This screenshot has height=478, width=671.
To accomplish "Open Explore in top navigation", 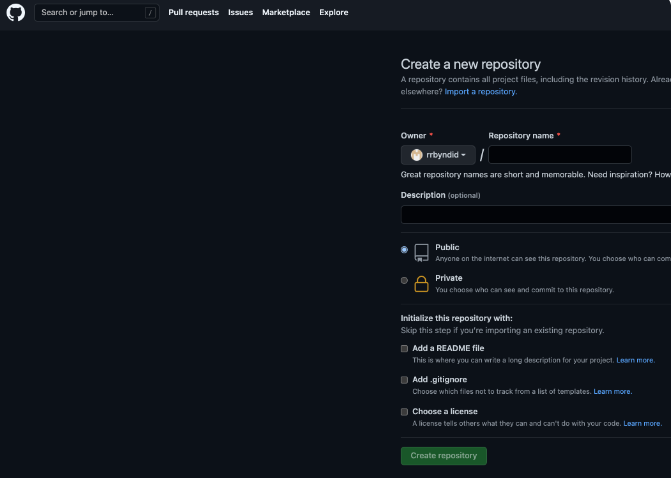I will tap(334, 12).
